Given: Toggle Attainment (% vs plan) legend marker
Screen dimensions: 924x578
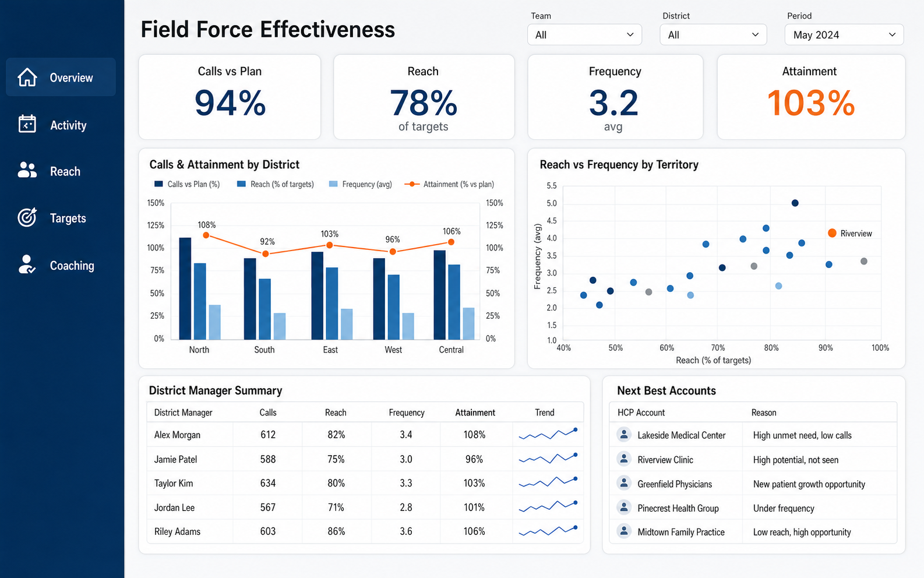Looking at the screenshot, I should (412, 184).
